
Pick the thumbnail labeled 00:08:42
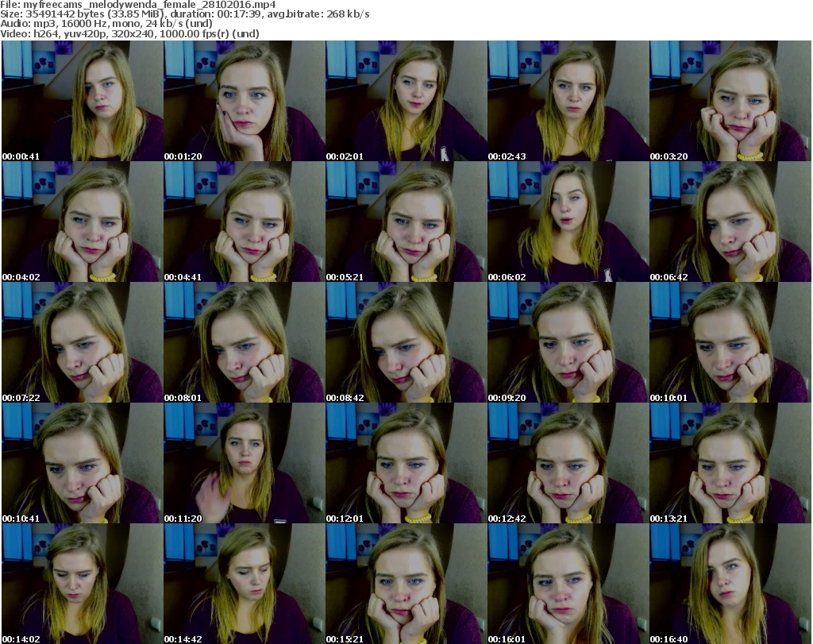coord(406,342)
